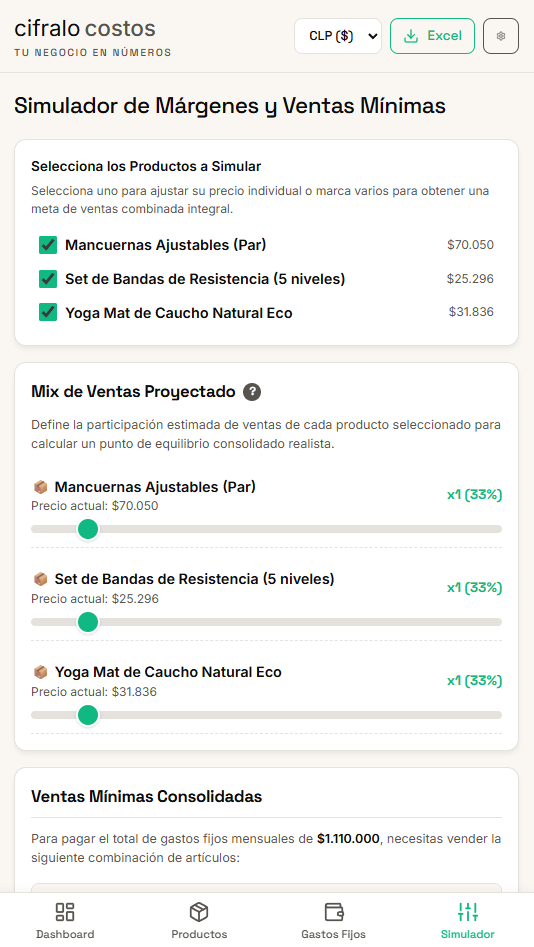534x947 pixels.
Task: Click the Dashboard grid icon
Action: (65, 911)
